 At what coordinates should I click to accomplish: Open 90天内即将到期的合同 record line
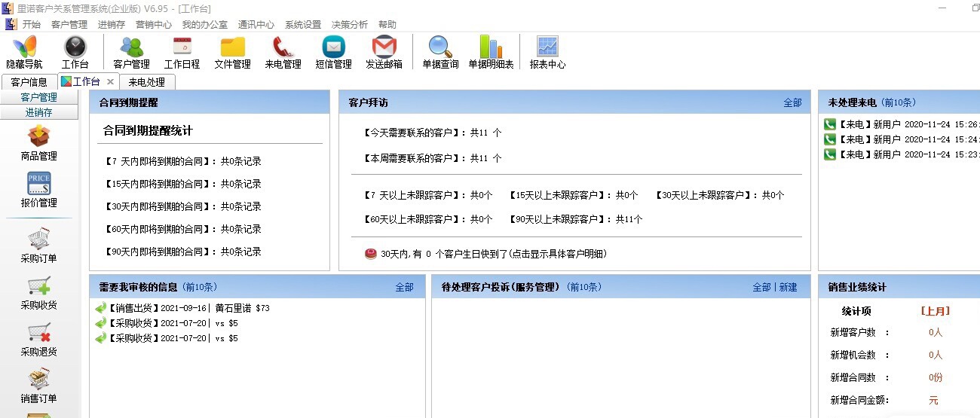click(183, 252)
